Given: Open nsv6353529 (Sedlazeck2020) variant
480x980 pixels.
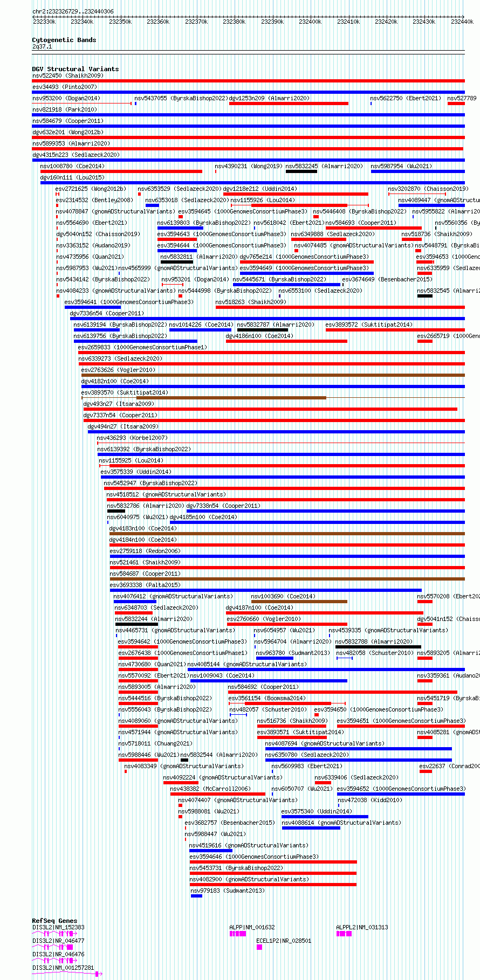Looking at the screenshot, I should (x=180, y=189).
